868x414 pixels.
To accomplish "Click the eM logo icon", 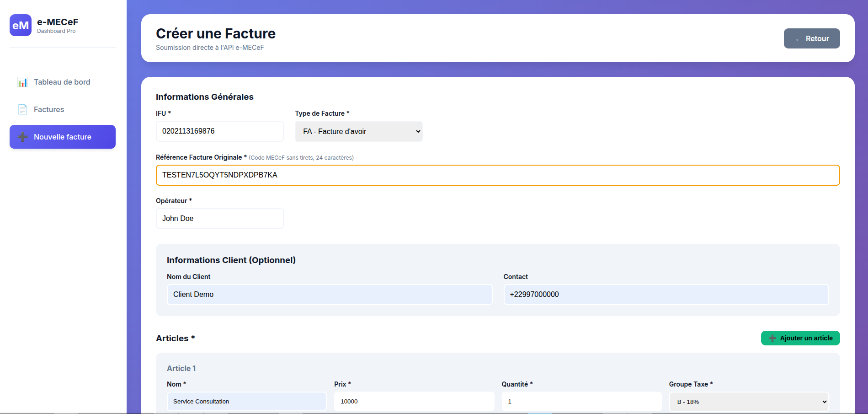I will (x=21, y=25).
